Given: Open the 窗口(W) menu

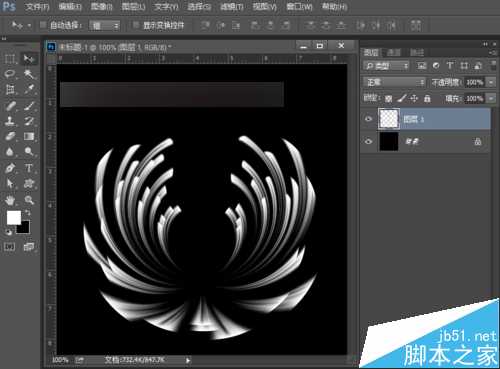Looking at the screenshot, I should click(x=299, y=7).
